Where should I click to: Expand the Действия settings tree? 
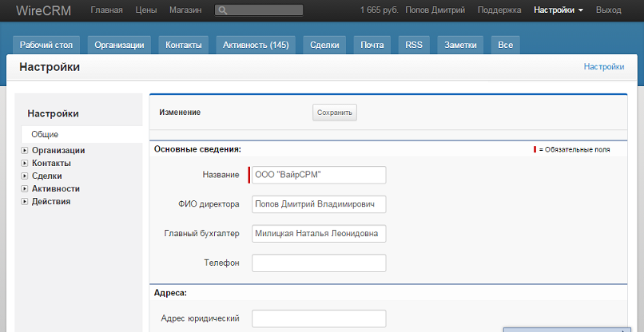point(24,202)
